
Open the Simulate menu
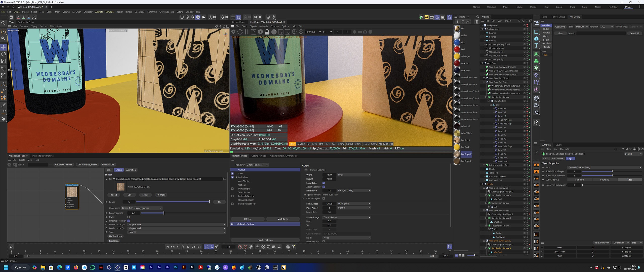(109, 12)
